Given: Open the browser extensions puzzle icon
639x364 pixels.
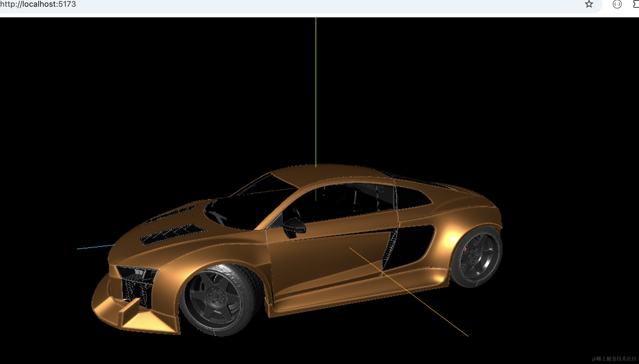Looking at the screenshot, I should pos(636,4).
